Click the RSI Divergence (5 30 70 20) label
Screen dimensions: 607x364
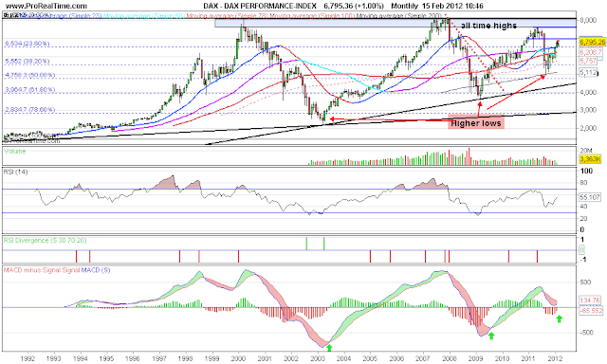tap(45, 240)
